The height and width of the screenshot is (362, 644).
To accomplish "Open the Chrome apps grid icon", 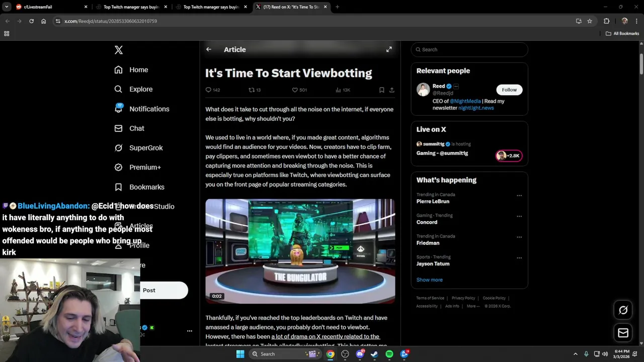I will [x=7, y=34].
